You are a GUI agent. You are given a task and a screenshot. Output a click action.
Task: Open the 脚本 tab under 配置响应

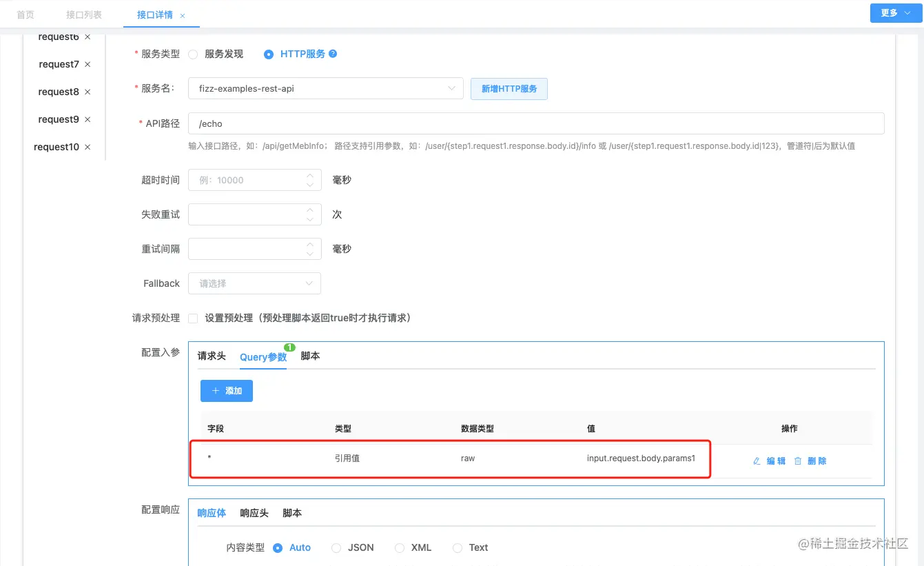click(x=292, y=513)
